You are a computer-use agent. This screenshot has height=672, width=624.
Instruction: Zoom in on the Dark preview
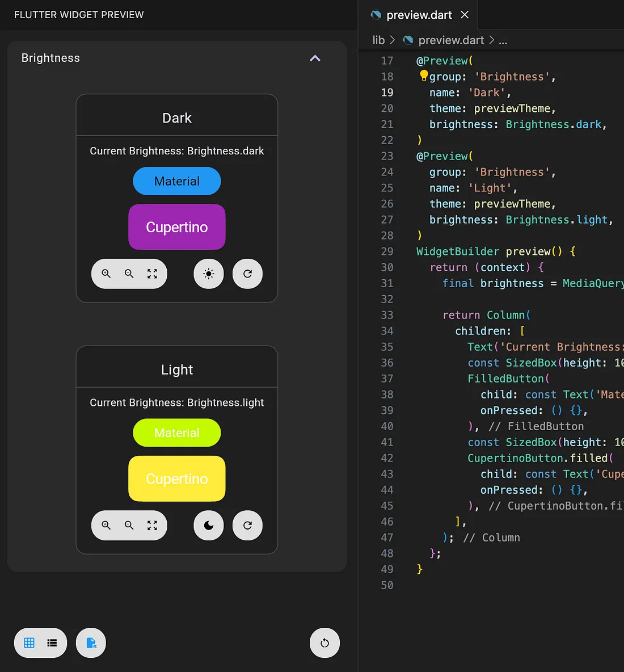pyautogui.click(x=106, y=274)
